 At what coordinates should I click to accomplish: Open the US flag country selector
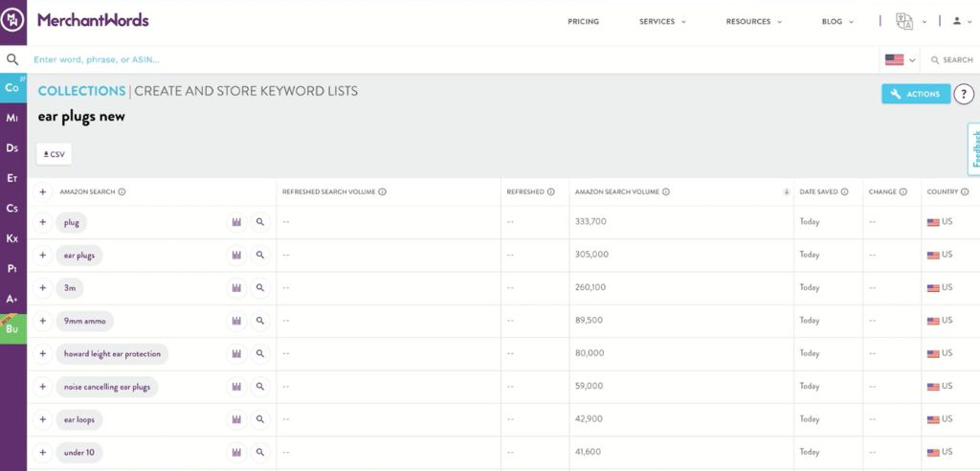[900, 60]
